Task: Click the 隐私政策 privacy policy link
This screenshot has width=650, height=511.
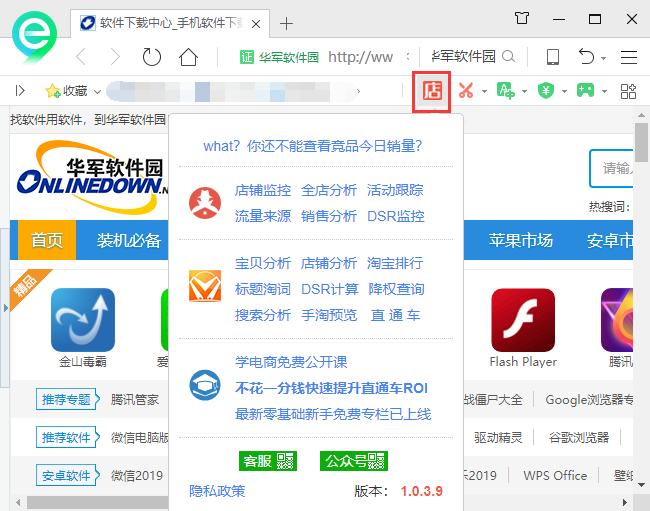Action: click(x=217, y=491)
